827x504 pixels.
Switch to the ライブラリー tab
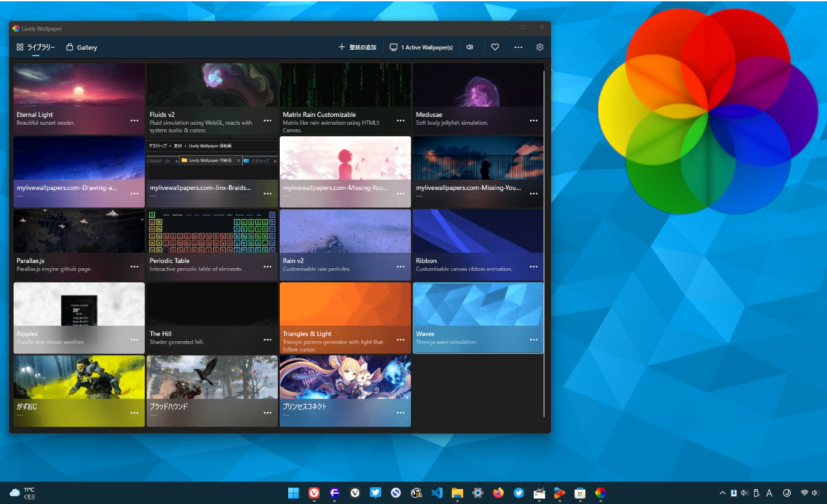click(36, 47)
